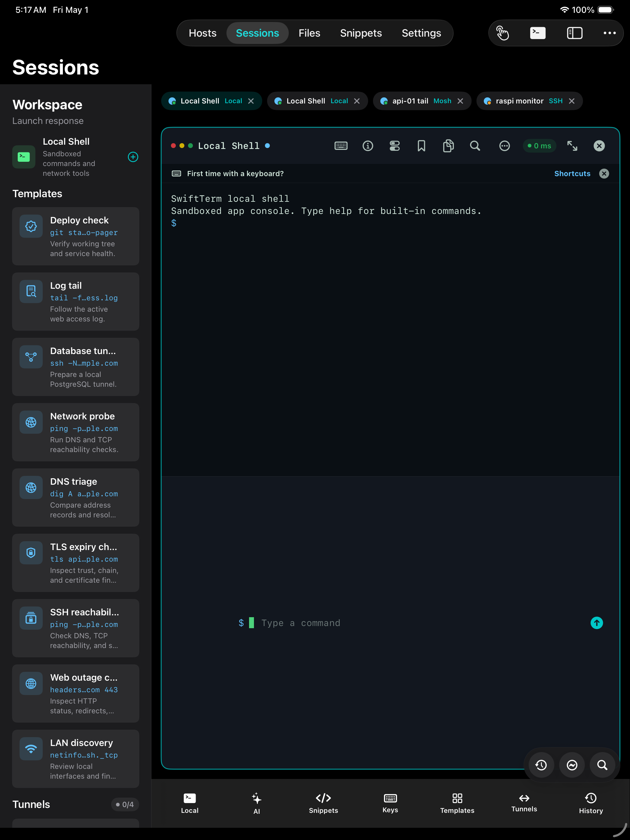
Task: Click the Database tunnel nodes icon
Action: (31, 357)
